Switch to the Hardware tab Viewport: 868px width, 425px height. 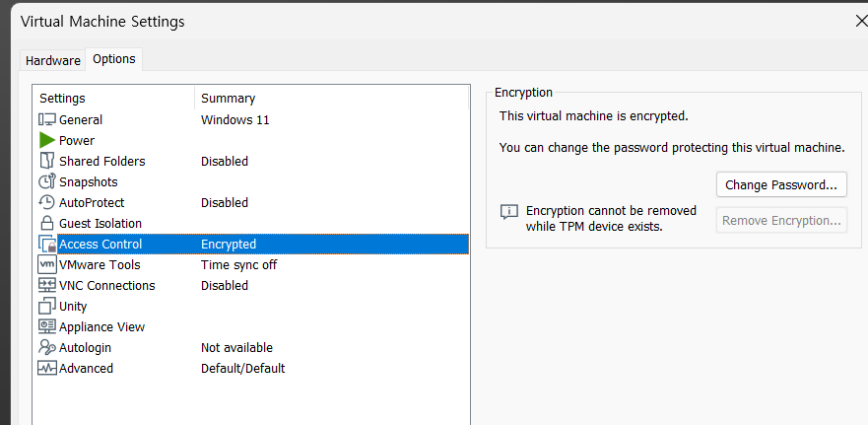click(53, 61)
